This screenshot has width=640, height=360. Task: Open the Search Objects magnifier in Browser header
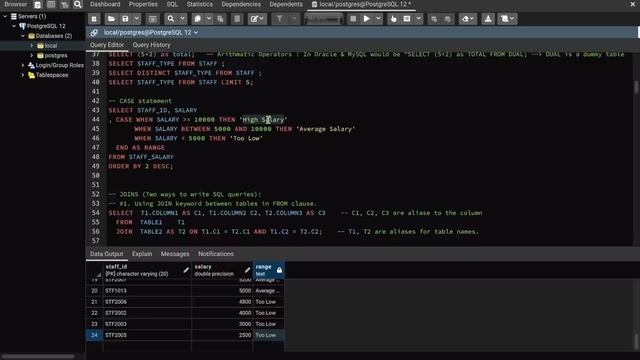click(x=78, y=4)
